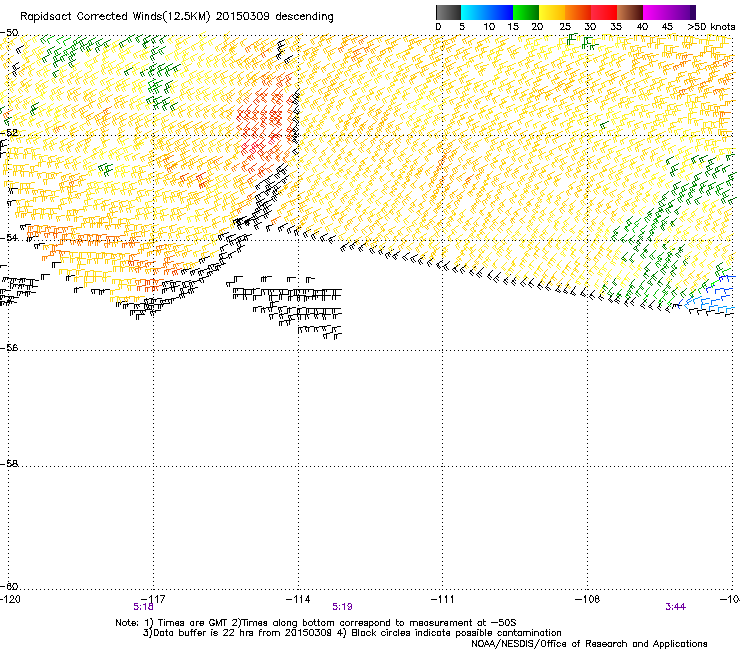The height and width of the screenshot is (650, 740).
Task: Click the yellow 20-25 knots legend swatch
Action: pyautogui.click(x=552, y=12)
